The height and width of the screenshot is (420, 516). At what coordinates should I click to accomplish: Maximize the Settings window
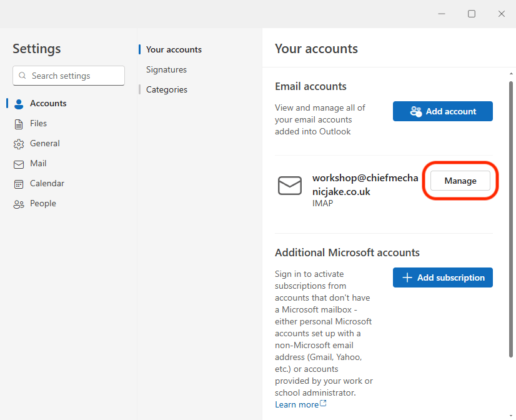click(472, 14)
